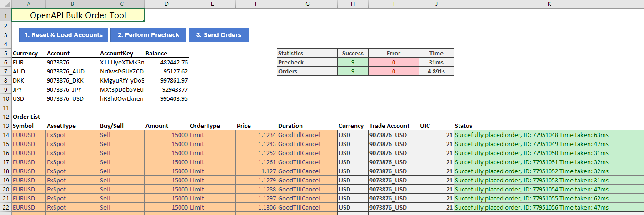Click the OpenAPI Bulk Order Tool title cell
644x215 pixels.
click(78, 15)
